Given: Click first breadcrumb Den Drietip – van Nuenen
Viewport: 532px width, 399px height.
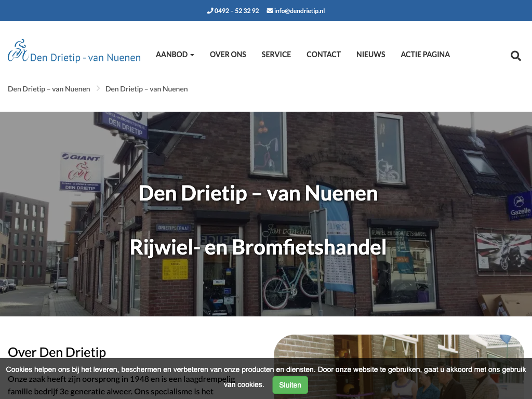Looking at the screenshot, I should tap(49, 89).
